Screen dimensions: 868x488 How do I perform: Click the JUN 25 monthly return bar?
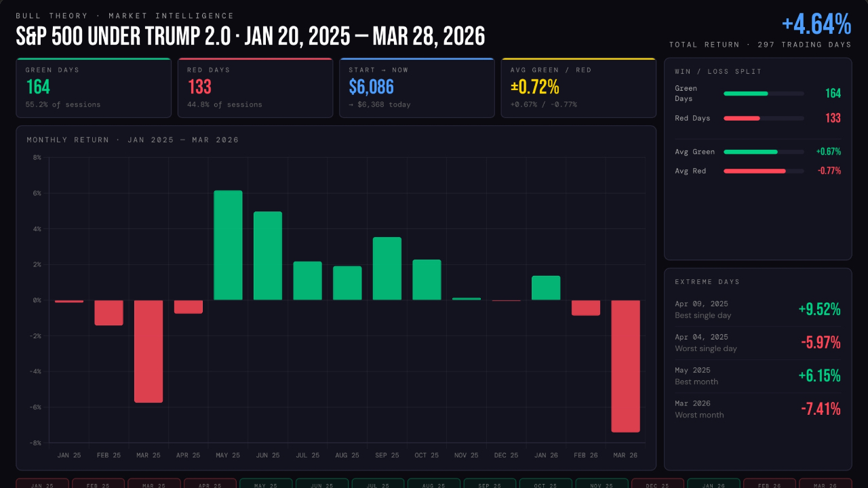[x=268, y=256]
